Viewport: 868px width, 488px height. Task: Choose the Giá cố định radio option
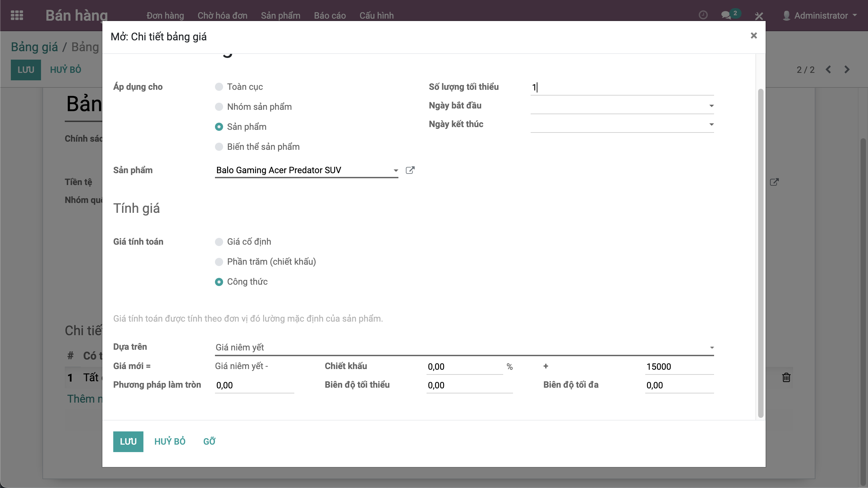coord(219,242)
